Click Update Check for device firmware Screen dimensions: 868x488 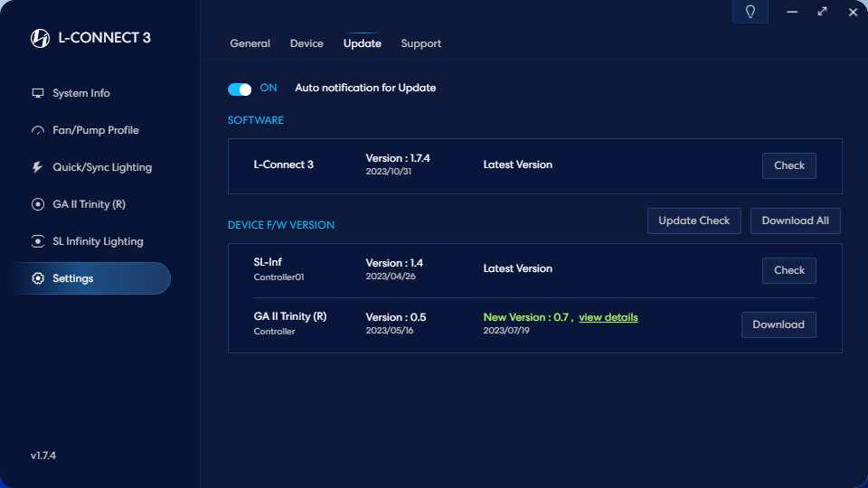(694, 221)
